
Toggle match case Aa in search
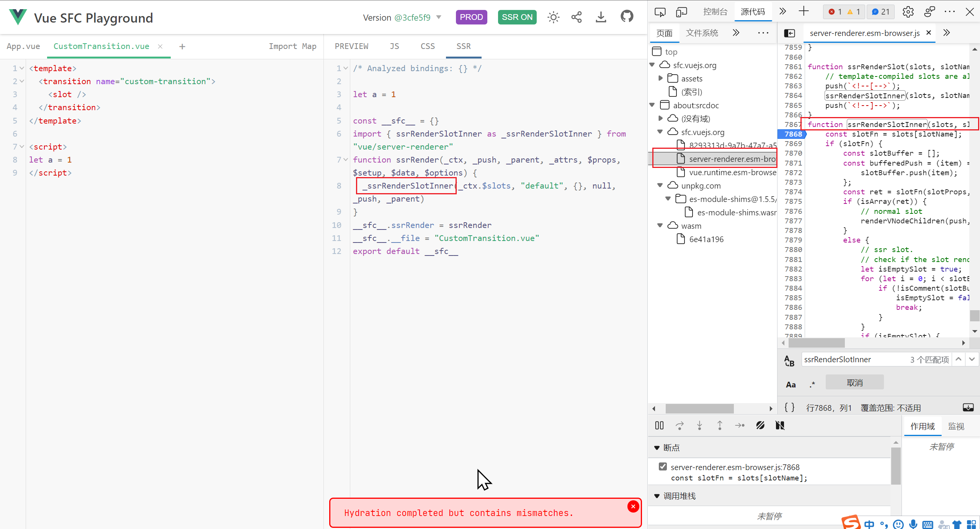coord(791,384)
